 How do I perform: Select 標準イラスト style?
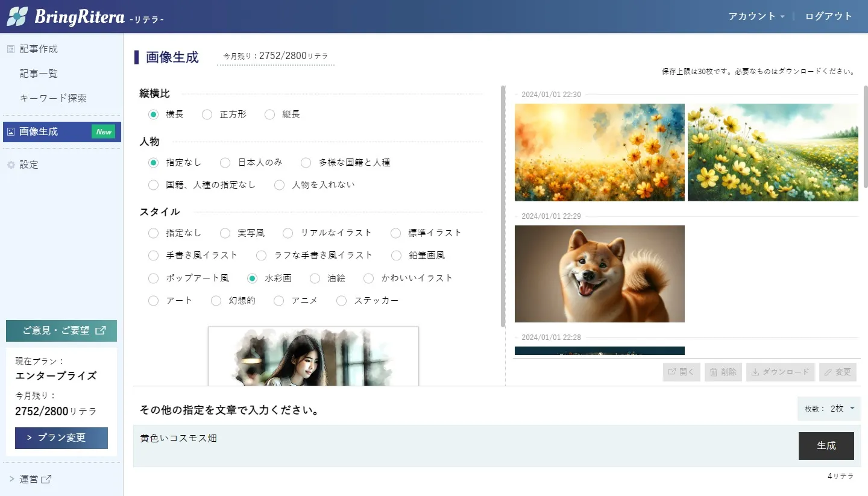click(395, 233)
